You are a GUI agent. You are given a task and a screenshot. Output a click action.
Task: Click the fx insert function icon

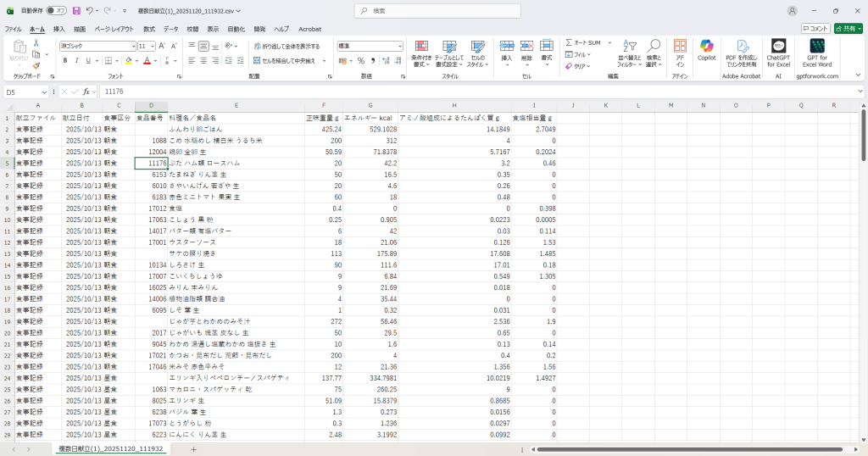click(86, 92)
